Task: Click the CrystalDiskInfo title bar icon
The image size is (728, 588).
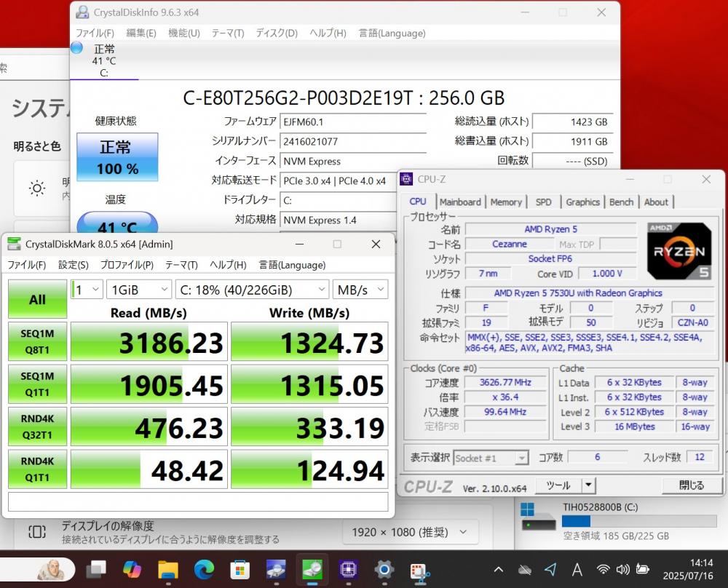Action: point(83,12)
